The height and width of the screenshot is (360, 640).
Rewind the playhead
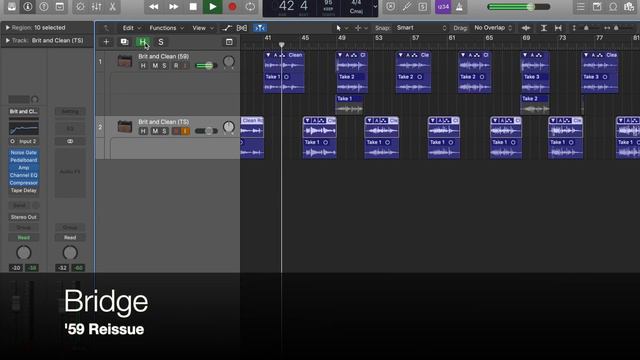tap(153, 7)
